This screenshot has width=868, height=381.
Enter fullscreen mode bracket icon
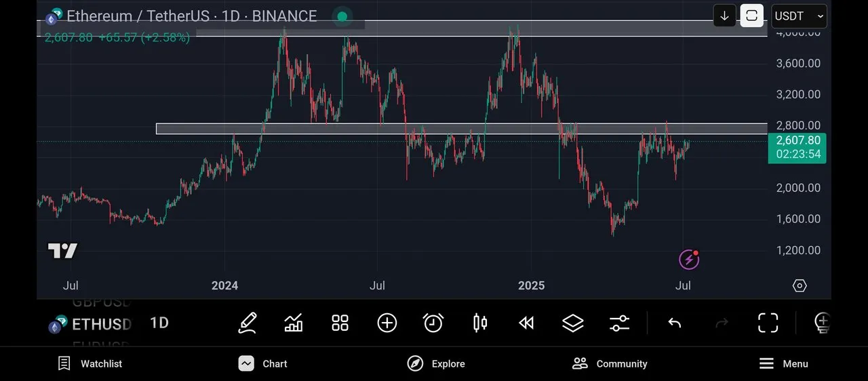click(768, 323)
